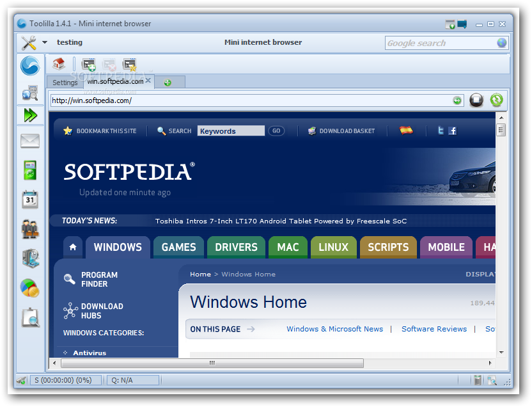Select the LINUX navigation tab
The width and height of the screenshot is (532, 407).
click(x=334, y=247)
